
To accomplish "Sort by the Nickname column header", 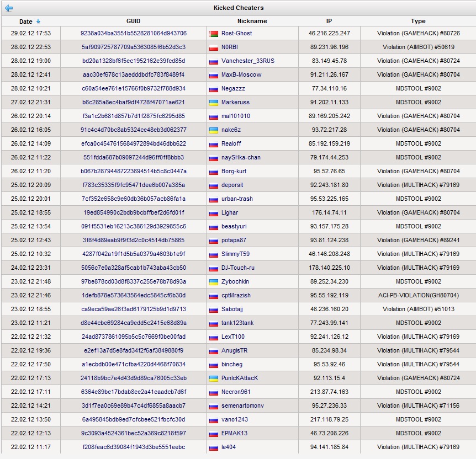I will click(x=252, y=21).
